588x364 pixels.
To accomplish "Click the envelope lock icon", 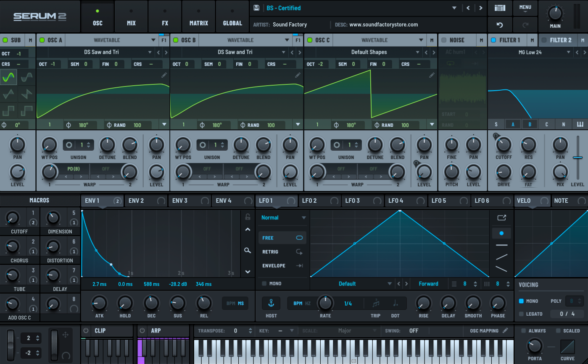I will (x=248, y=217).
